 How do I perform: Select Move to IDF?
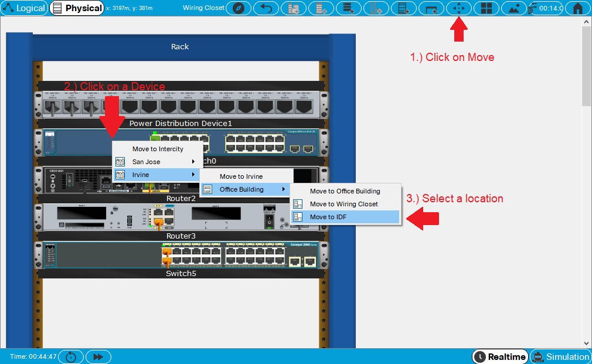(345, 217)
